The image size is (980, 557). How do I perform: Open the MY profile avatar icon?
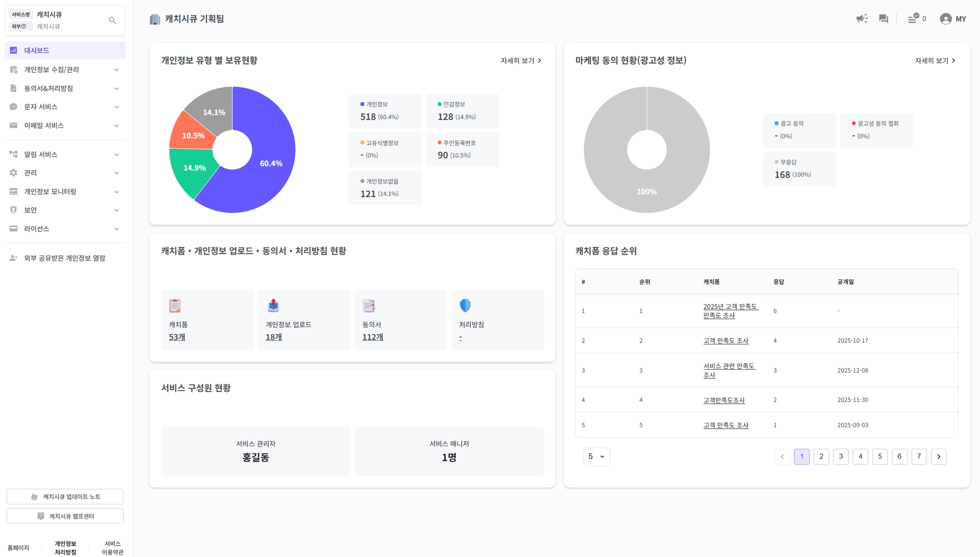(x=945, y=19)
